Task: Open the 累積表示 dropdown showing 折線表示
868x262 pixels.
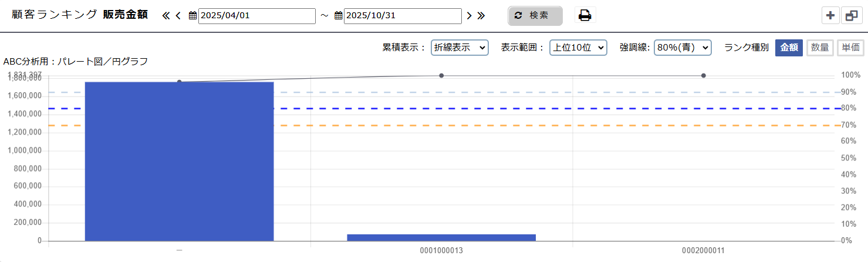Action: [460, 48]
